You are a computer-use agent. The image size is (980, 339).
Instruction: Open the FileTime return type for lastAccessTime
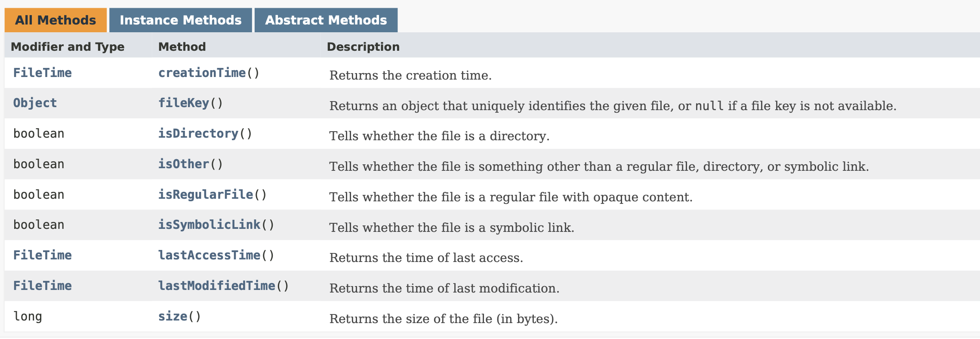(x=42, y=255)
